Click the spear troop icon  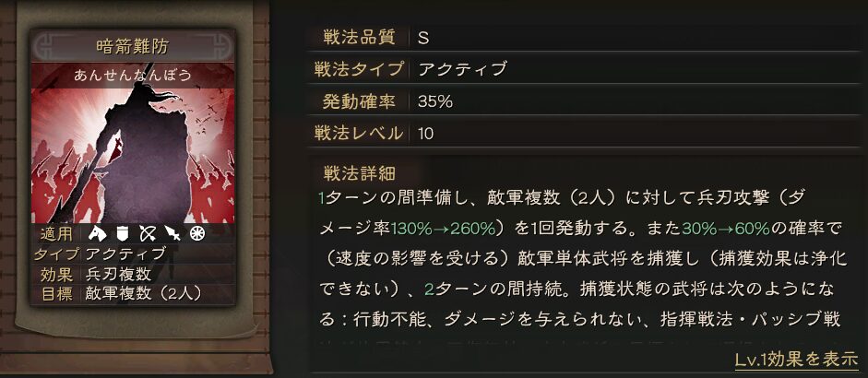172,234
